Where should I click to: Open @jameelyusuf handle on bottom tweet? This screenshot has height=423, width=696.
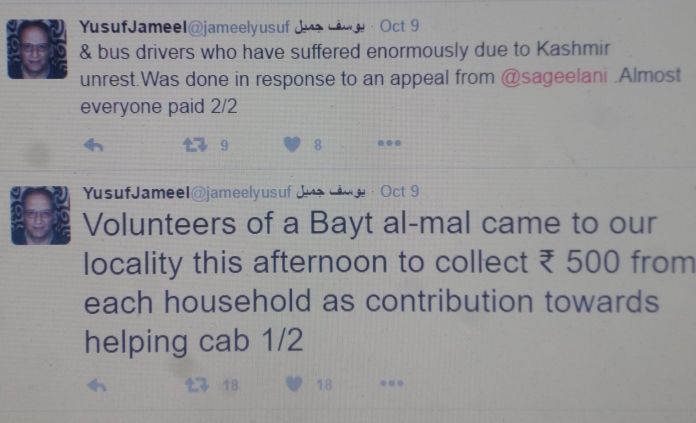pos(241,193)
